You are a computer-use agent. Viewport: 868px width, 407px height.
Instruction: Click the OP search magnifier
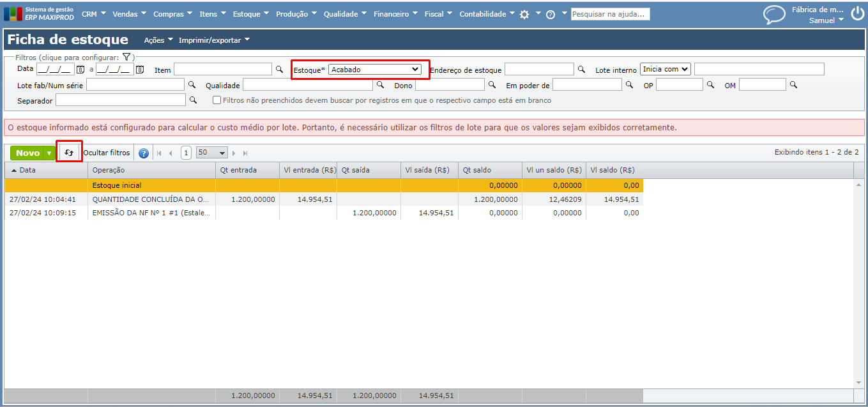pos(710,84)
